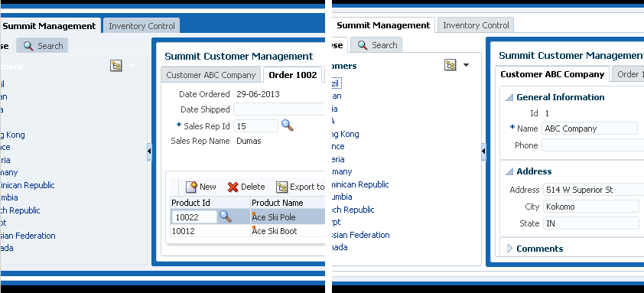Click the empty Phone field

point(593,145)
